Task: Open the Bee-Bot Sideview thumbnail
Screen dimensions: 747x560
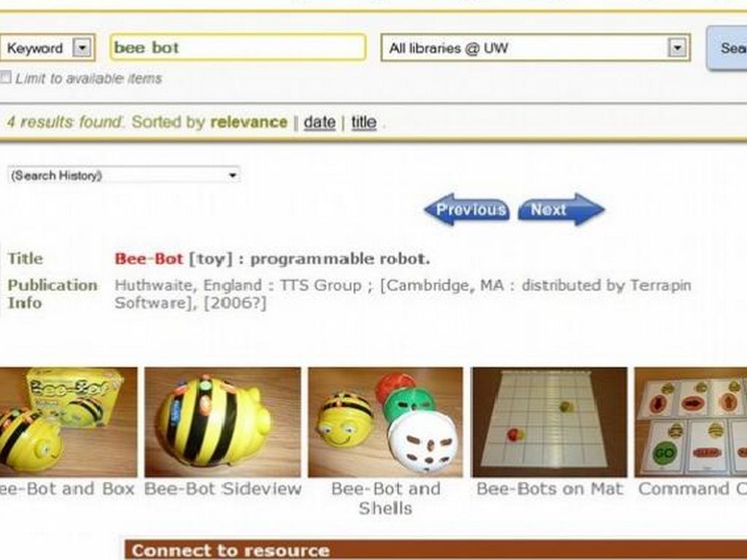Action: click(222, 422)
